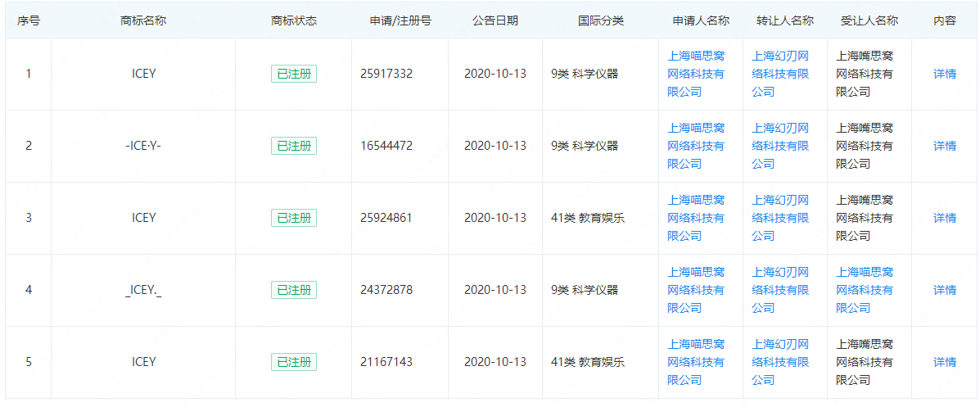Screen dimensions: 980x407
Task: Open 详情 link for row 1
Action: click(x=944, y=74)
